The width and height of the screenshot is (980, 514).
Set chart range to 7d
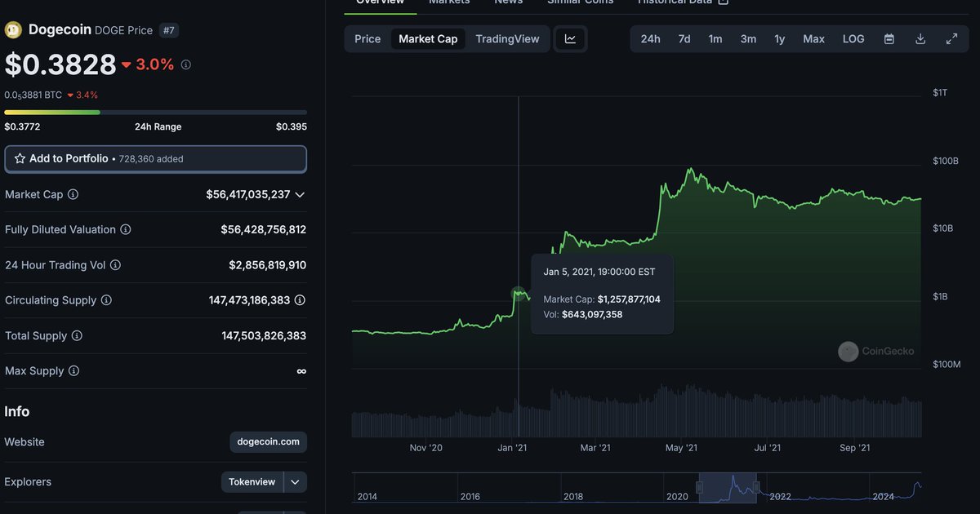pos(684,39)
